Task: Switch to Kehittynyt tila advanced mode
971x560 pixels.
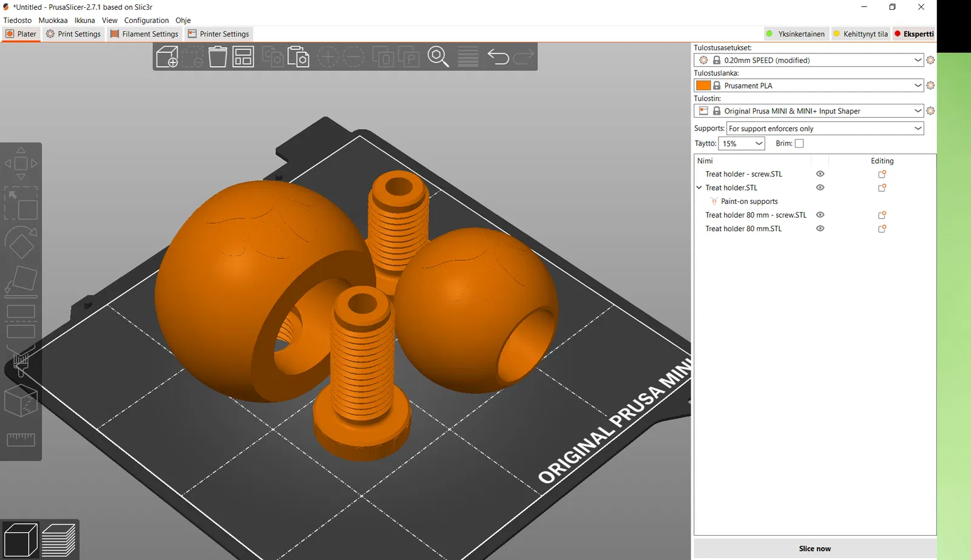Action: point(861,34)
